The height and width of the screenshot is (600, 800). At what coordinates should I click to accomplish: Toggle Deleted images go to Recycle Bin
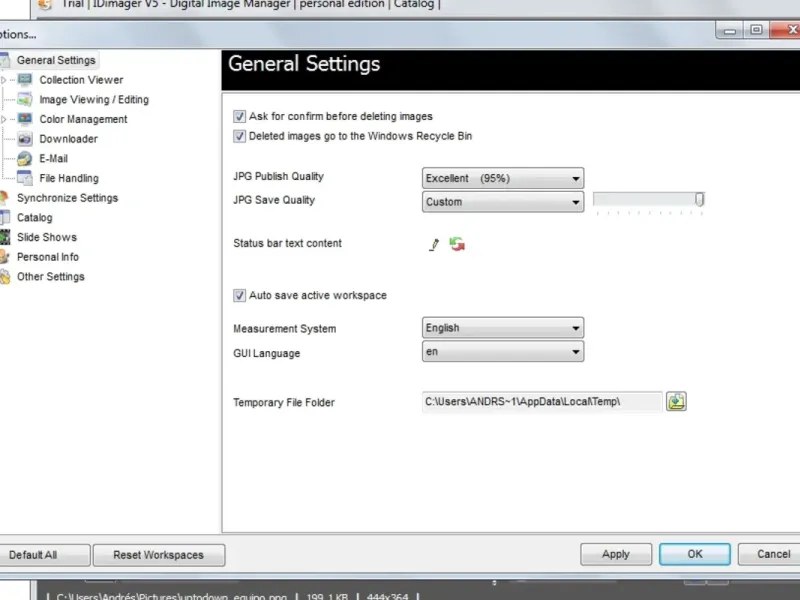[x=239, y=136]
